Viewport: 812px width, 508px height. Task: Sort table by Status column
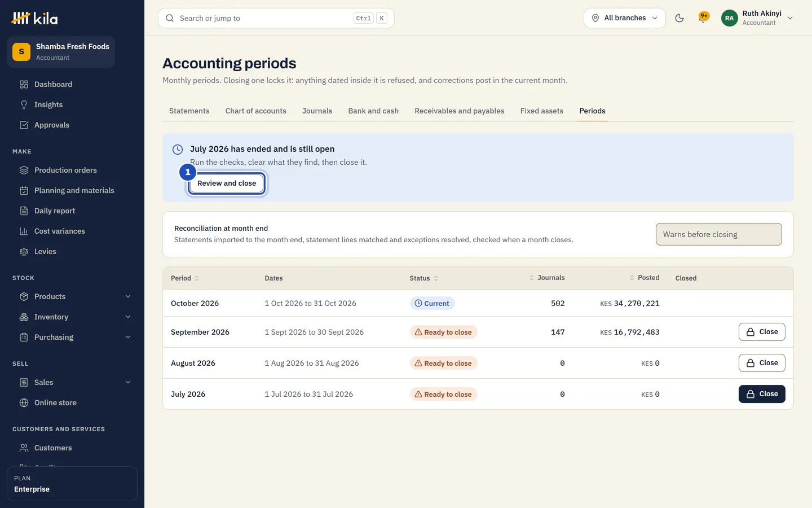[x=423, y=278]
